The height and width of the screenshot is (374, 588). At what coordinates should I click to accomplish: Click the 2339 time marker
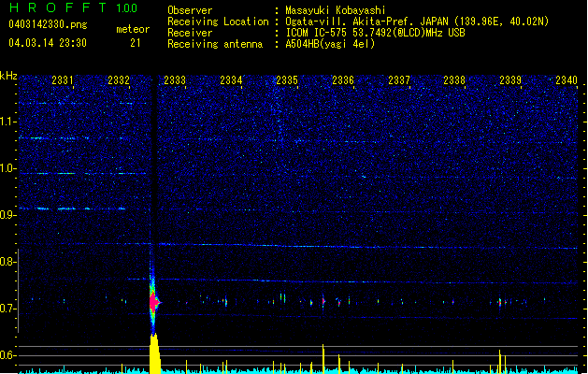[510, 80]
